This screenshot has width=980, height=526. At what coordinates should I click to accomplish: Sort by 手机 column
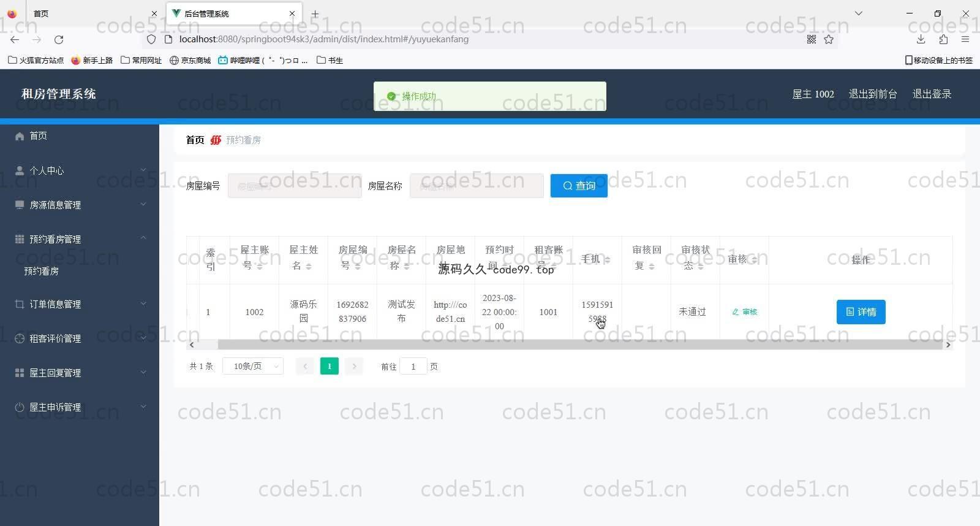tap(607, 260)
